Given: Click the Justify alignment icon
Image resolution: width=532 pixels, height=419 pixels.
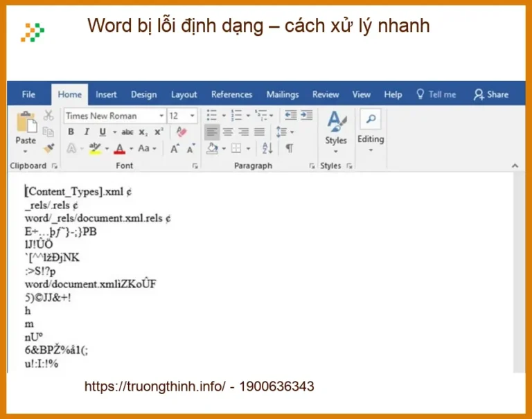Looking at the screenshot, I should click(x=260, y=132).
